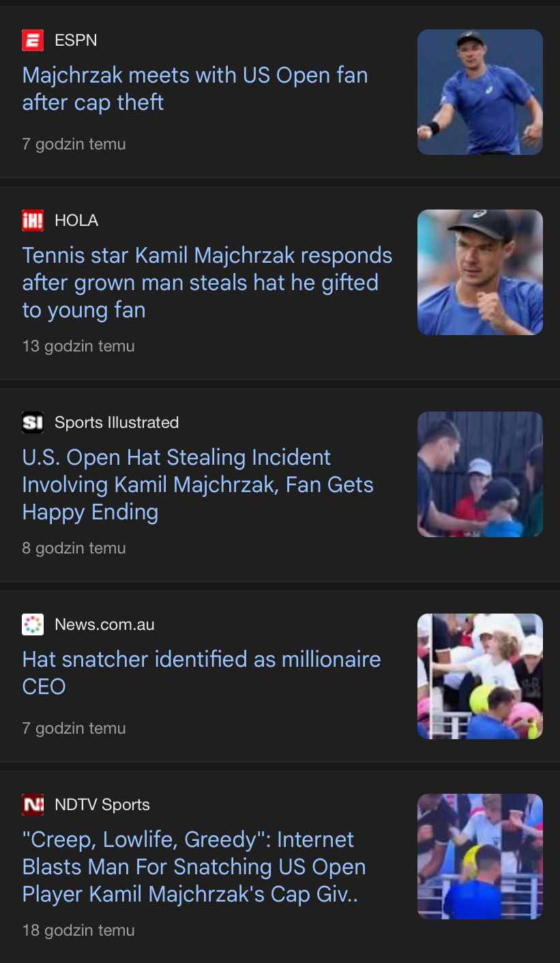This screenshot has height=963, width=560.
Task: Click the NDTV Sports article thumbnail
Action: (480, 857)
